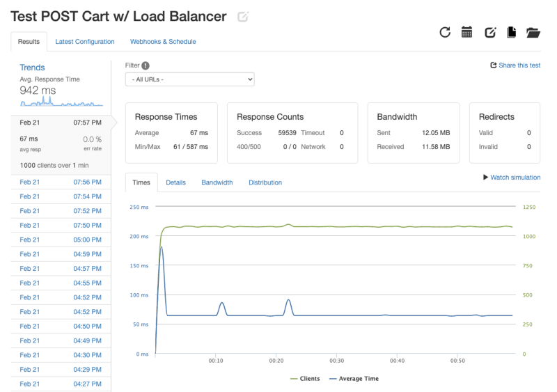Click the edit title pencil icon
557x392 pixels.
[x=243, y=17]
